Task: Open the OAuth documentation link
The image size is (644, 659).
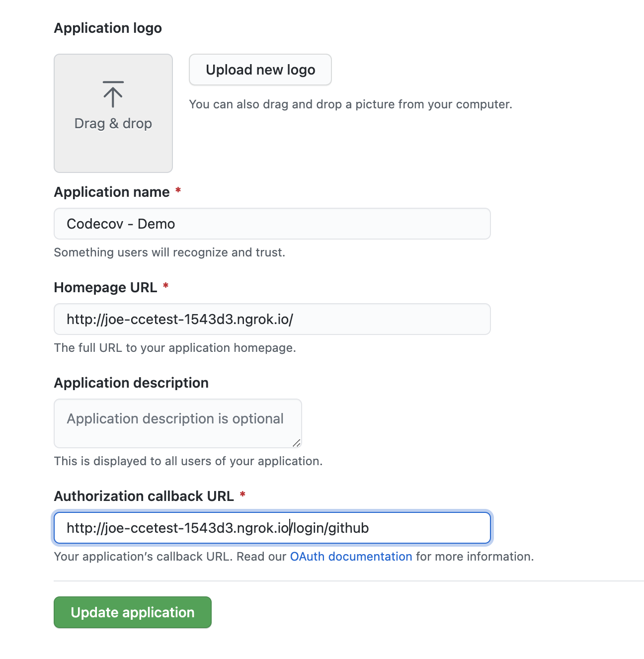Action: click(x=351, y=557)
